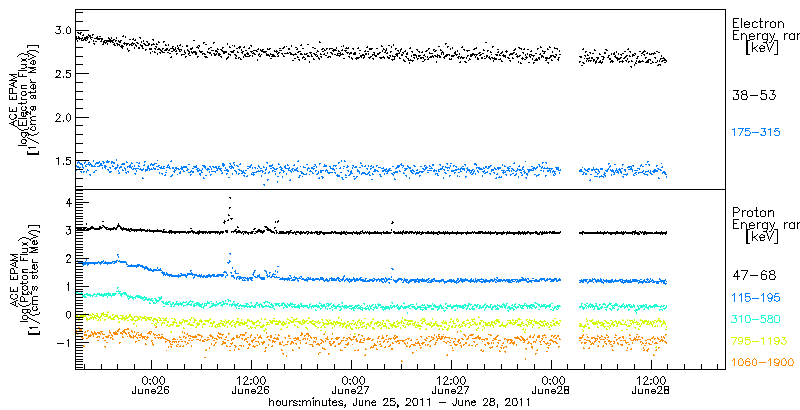The width and height of the screenshot is (800, 410).
Task: Click the 2.0 tick on electron flux axis
Action: [64, 118]
